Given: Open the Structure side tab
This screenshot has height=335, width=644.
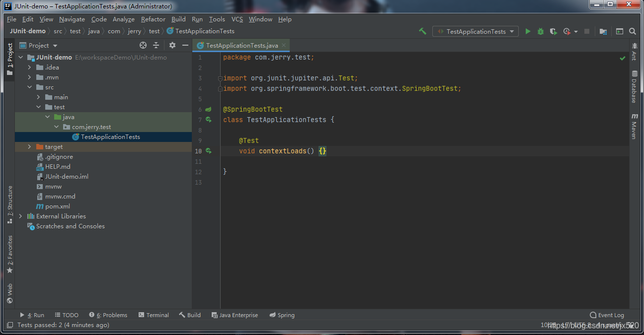Looking at the screenshot, I should pyautogui.click(x=9, y=204).
